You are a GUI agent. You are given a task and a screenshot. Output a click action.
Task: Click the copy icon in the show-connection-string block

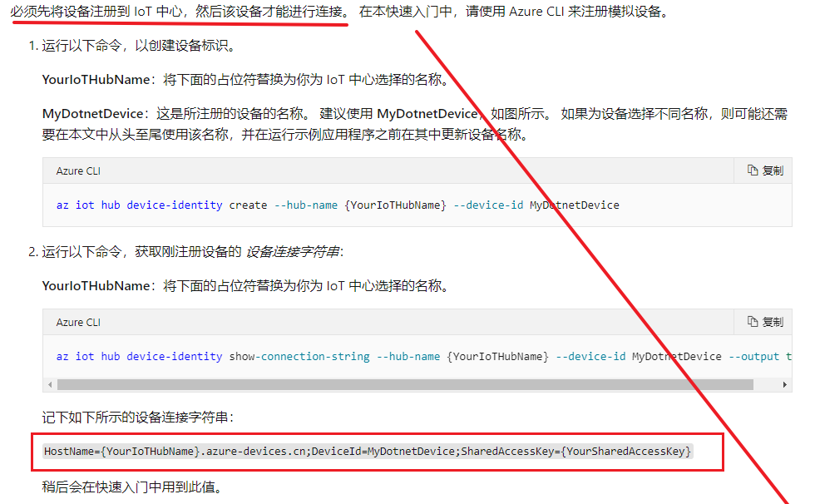pyautogui.click(x=753, y=322)
